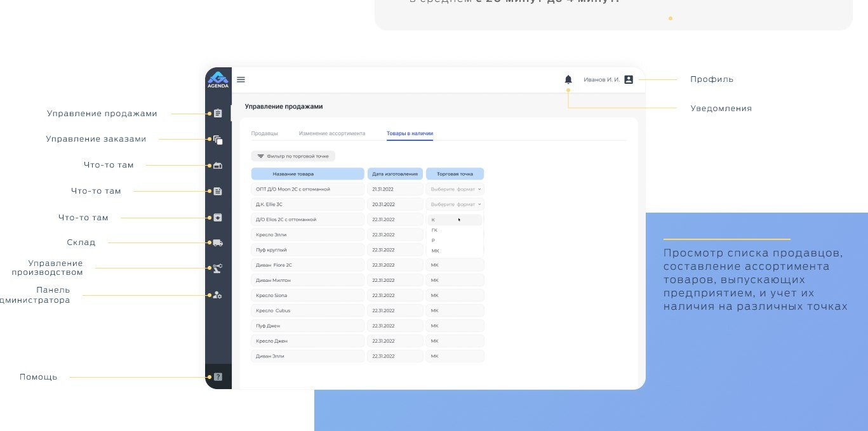Screen dimensions: 868x431
Task: Expand the trade point dropdown for Д.К. Ellie 3С
Action: tap(455, 204)
